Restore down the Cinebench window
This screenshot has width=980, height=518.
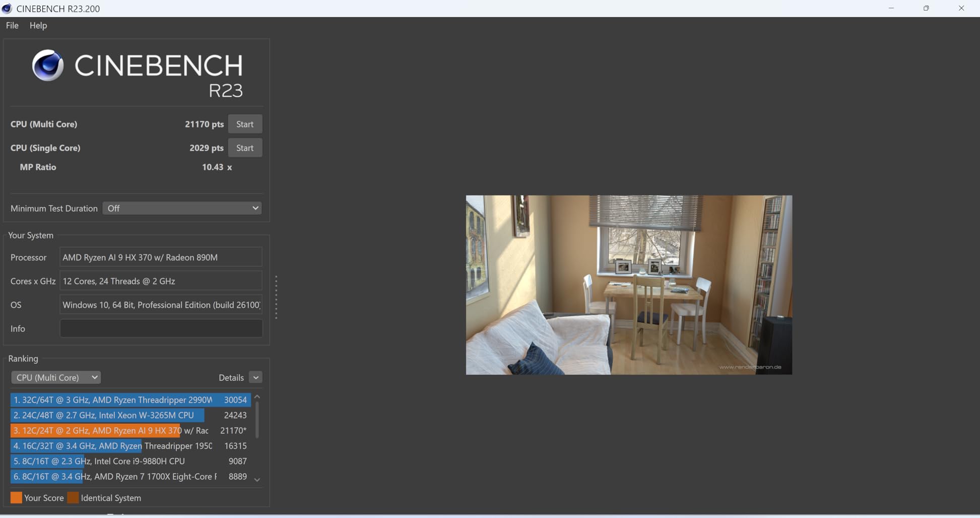[x=926, y=8]
